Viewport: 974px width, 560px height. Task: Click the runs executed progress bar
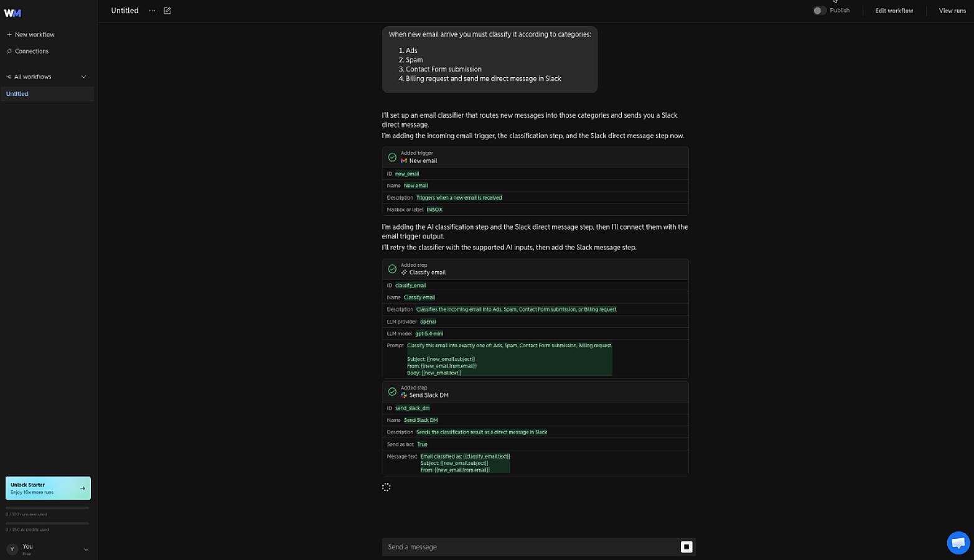pos(47,508)
